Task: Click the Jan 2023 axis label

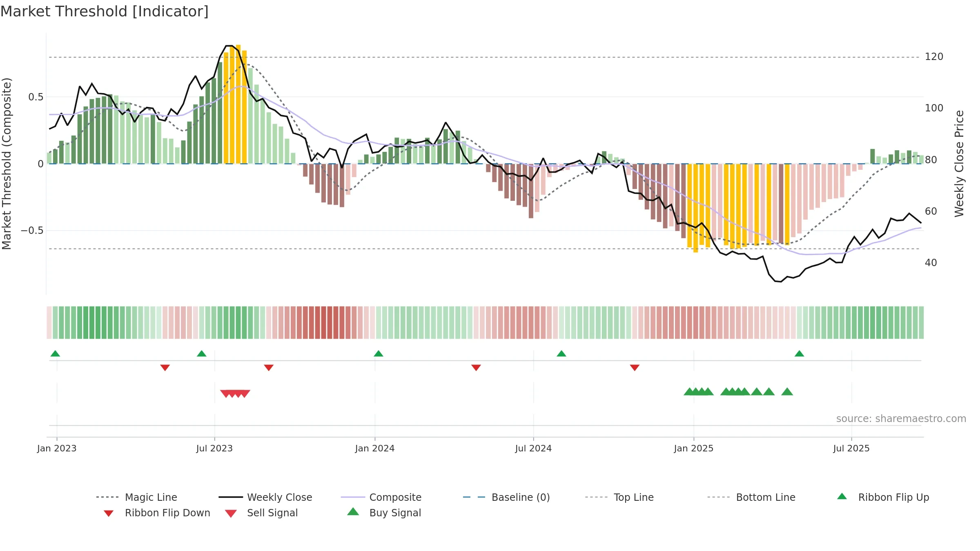Action: point(57,449)
